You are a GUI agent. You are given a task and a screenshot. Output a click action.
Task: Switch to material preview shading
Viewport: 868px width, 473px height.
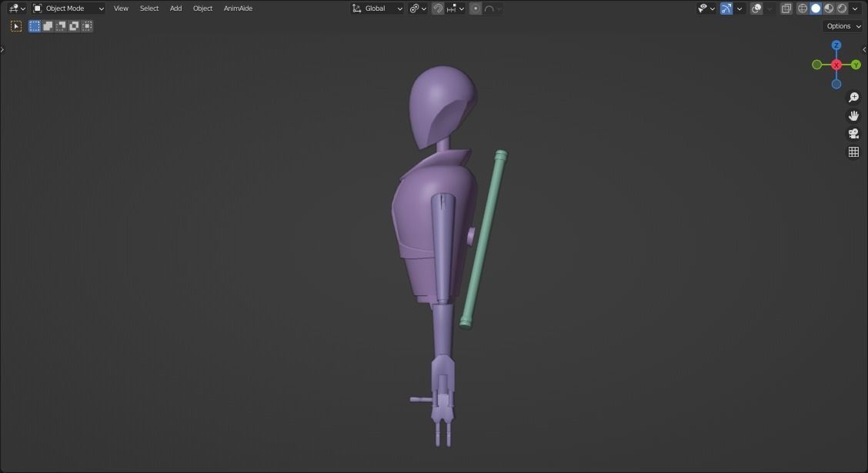click(829, 8)
